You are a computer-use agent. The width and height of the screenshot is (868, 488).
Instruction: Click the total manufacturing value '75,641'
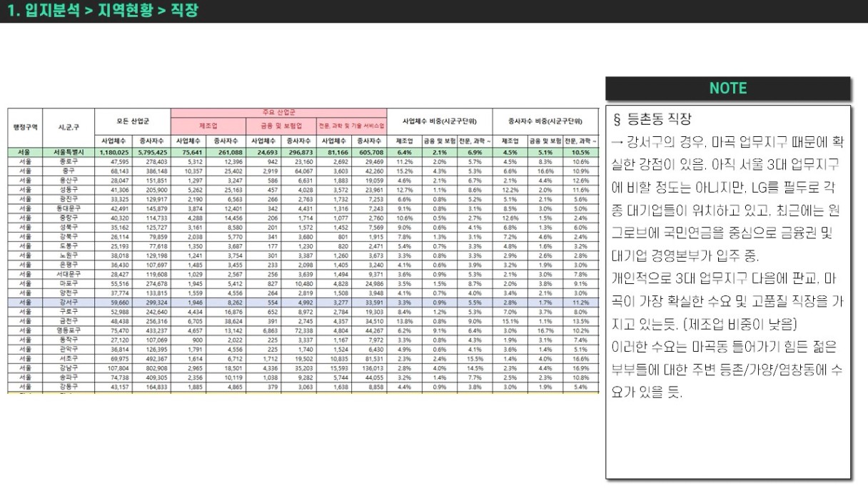[x=193, y=152]
